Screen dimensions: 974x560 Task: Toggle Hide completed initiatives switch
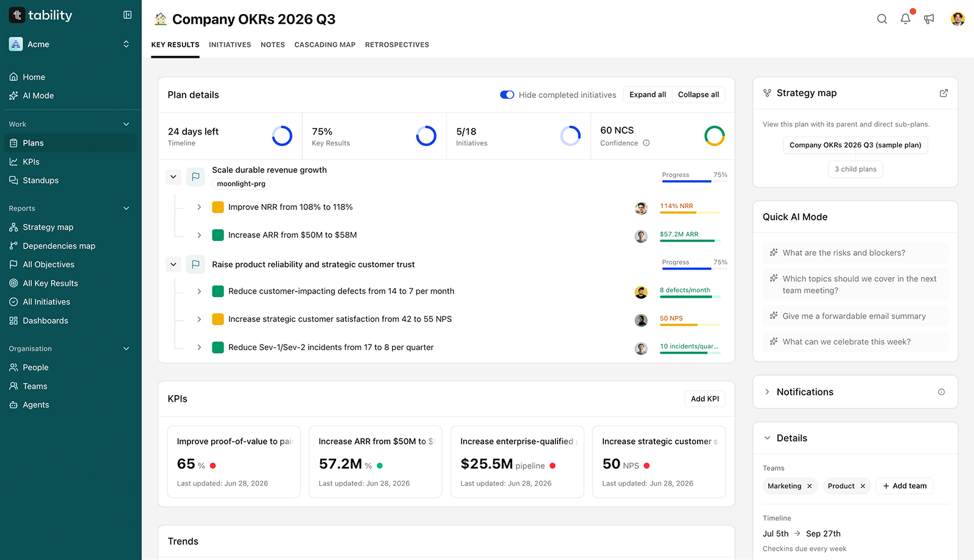pyautogui.click(x=507, y=95)
